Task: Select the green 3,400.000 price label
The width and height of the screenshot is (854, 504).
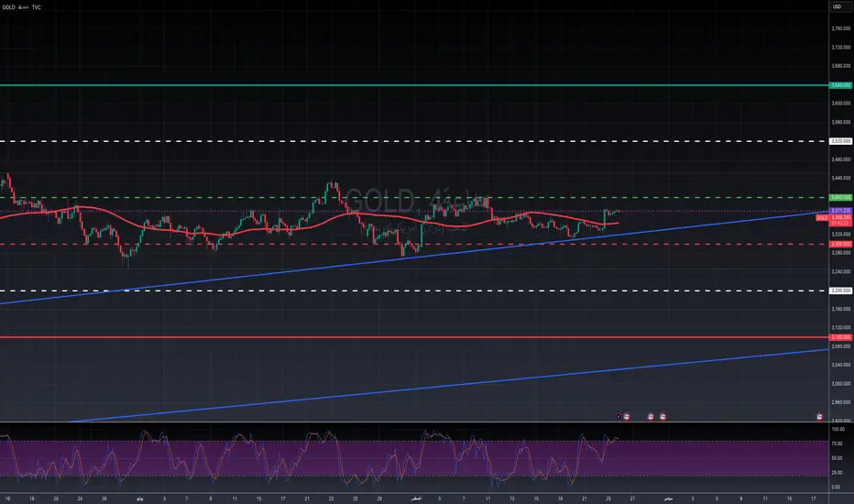Action: (840, 197)
